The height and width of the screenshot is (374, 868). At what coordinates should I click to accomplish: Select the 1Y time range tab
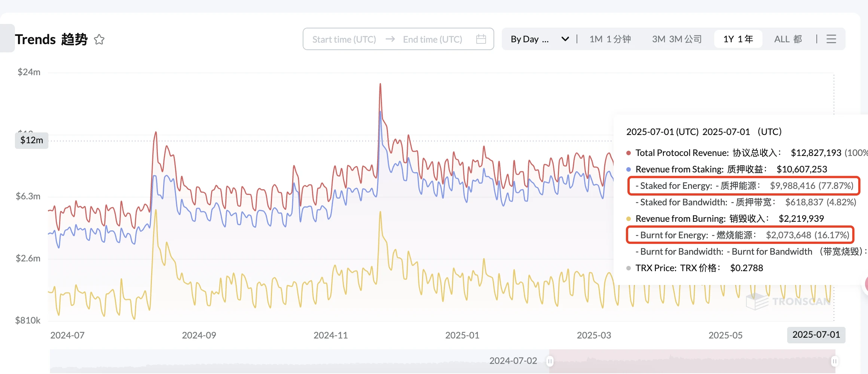[x=738, y=39]
